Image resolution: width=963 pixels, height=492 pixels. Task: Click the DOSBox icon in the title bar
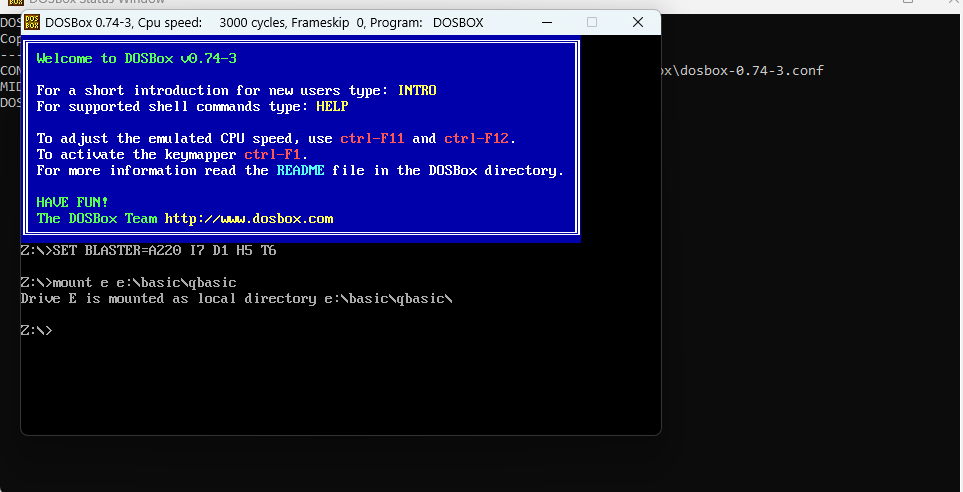coord(32,23)
